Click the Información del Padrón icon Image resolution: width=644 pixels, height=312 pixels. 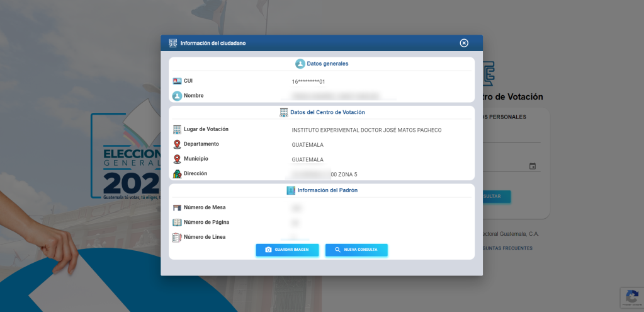pyautogui.click(x=291, y=190)
